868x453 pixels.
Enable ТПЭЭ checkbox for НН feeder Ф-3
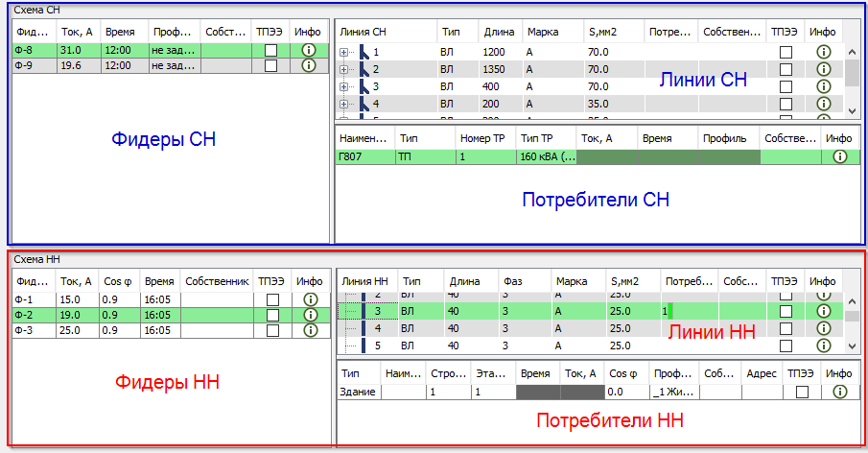click(272, 330)
